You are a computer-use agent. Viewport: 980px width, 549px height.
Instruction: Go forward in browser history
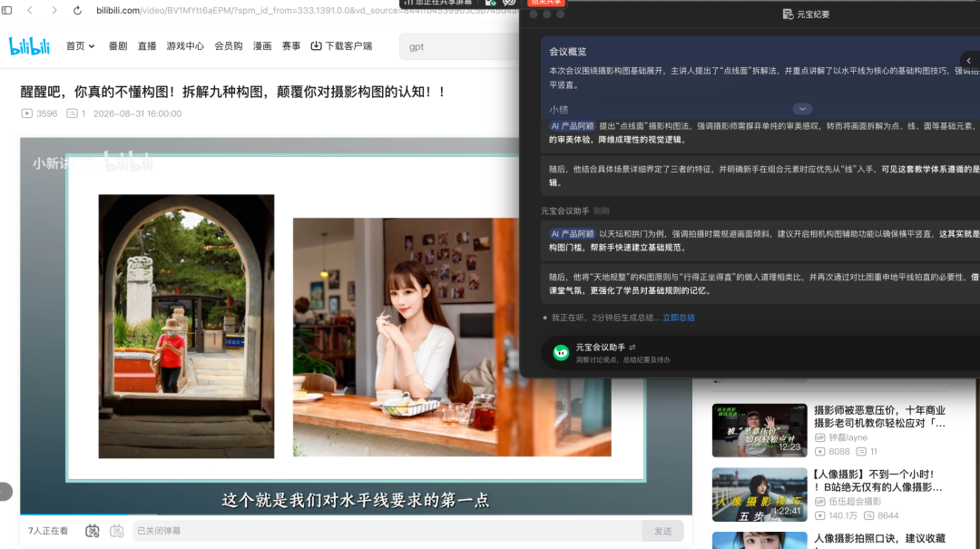[x=54, y=10]
